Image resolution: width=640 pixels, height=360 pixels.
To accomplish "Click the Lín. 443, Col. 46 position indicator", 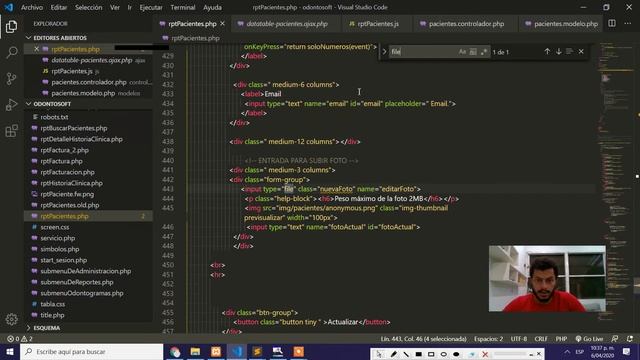I will [423, 339].
